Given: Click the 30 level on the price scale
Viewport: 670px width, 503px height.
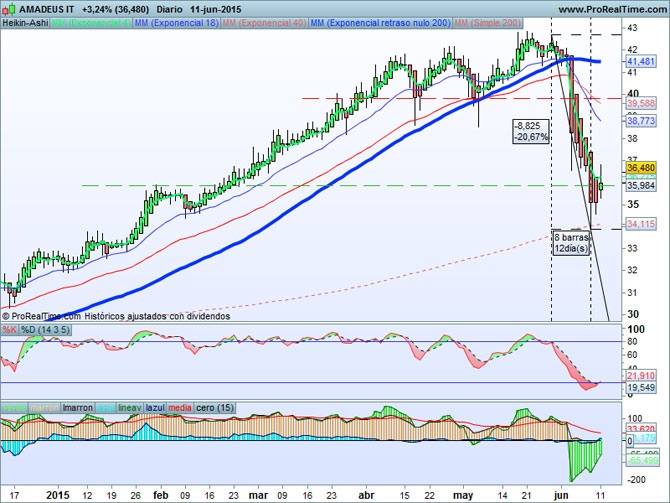Looking at the screenshot, I should pos(632,314).
